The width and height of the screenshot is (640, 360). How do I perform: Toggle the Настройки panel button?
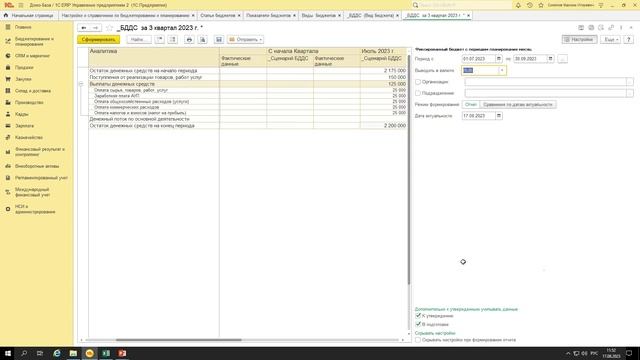579,40
